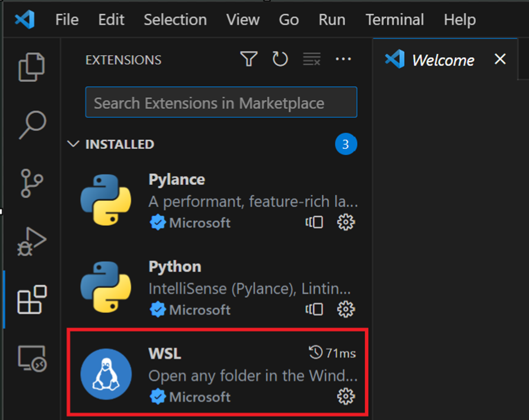Open the Help menu
The height and width of the screenshot is (420, 529).
[460, 20]
